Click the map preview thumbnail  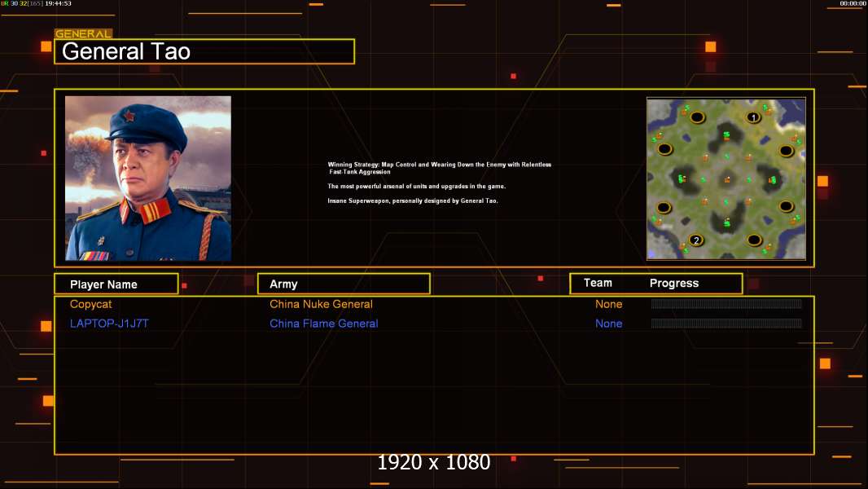tap(726, 178)
